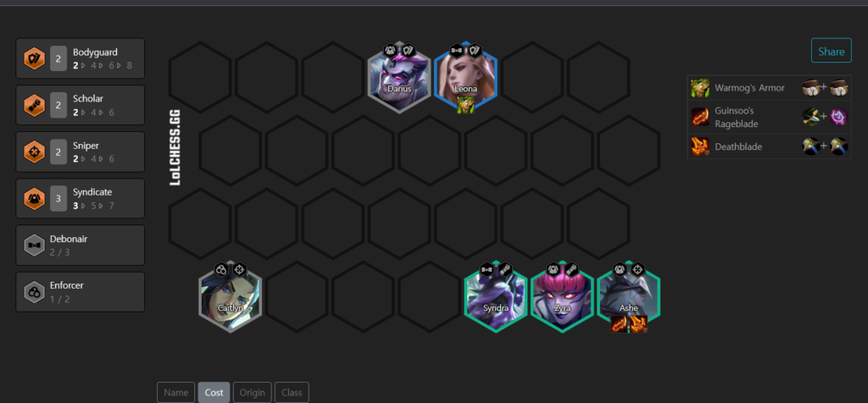Screen dimensions: 868x403
Task: Select the Darius champion hex
Action: 398,77
